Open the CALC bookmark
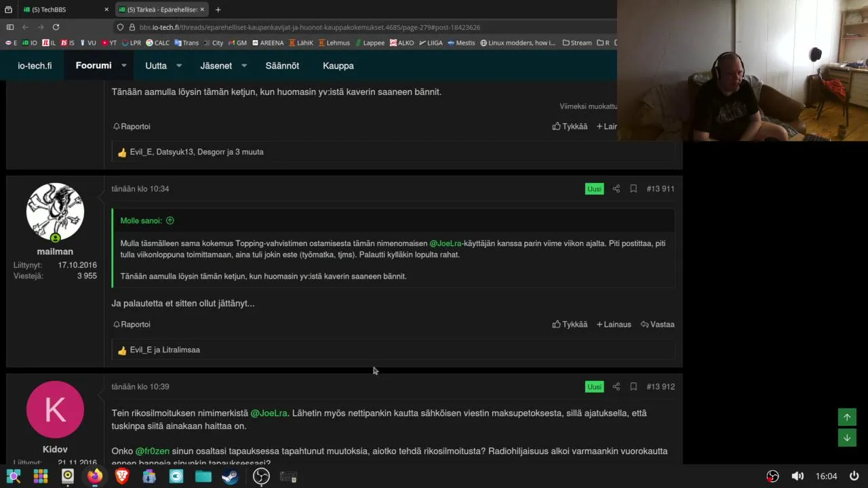 pos(158,43)
